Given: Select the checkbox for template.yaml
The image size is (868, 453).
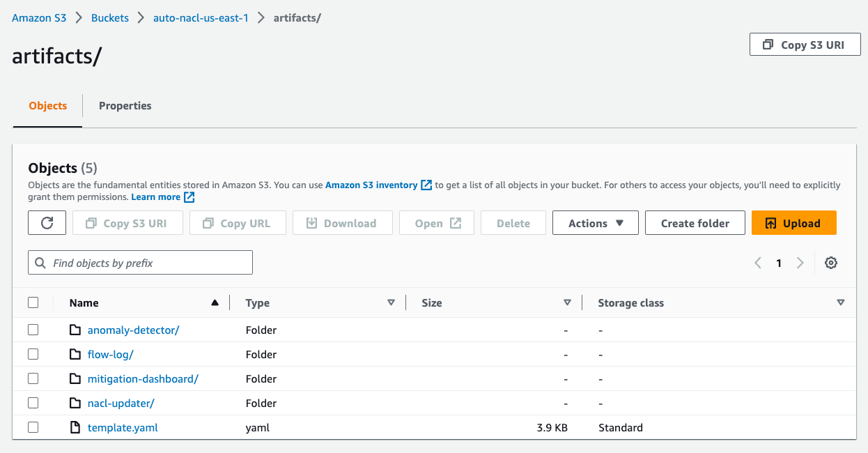Looking at the screenshot, I should click(x=33, y=427).
